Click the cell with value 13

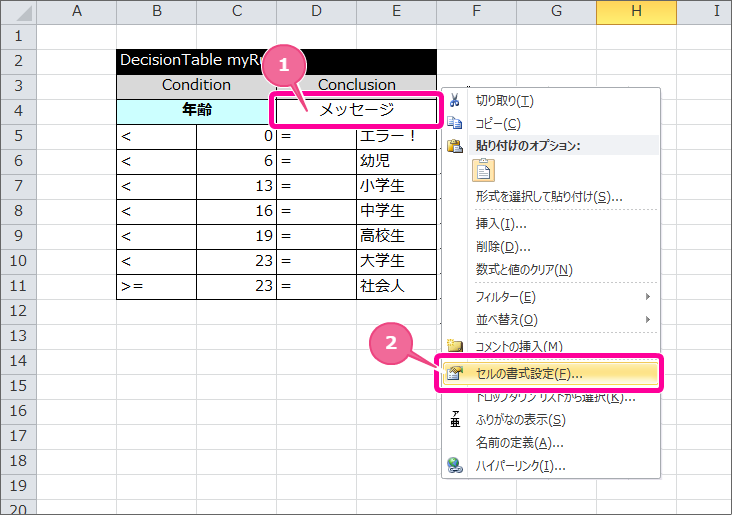[236, 186]
